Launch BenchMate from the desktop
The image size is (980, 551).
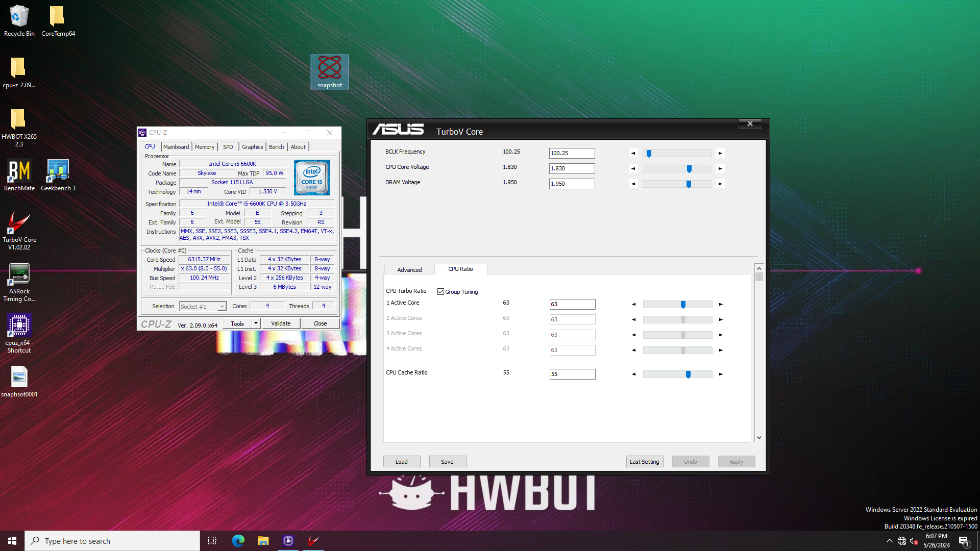[19, 175]
